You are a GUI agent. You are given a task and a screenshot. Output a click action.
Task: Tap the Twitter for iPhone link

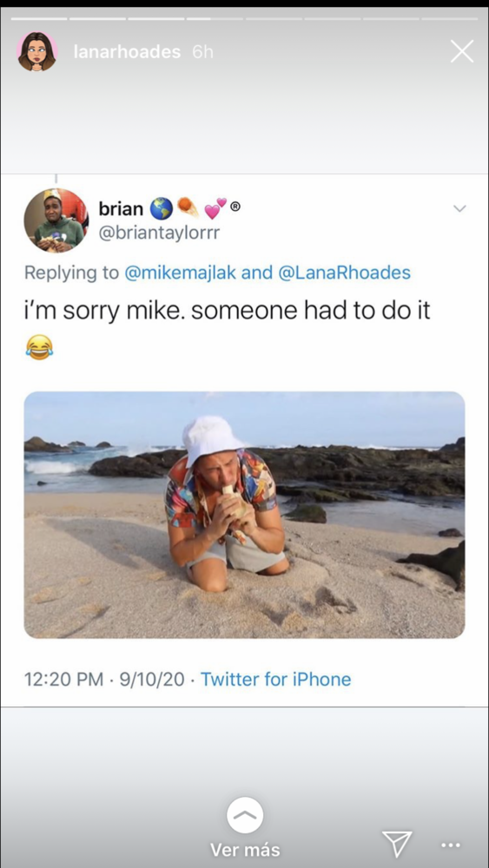[x=276, y=679]
